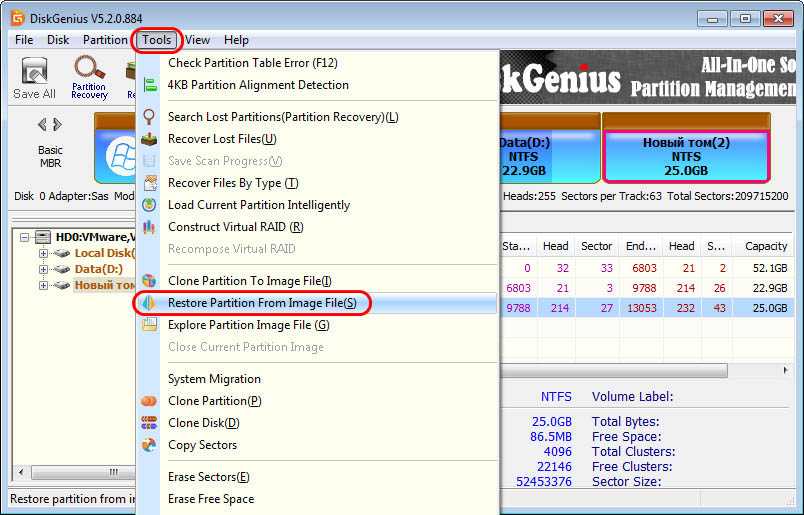The height and width of the screenshot is (515, 804).
Task: Collapse the HD0:VMware disk tree node
Action: coord(25,237)
